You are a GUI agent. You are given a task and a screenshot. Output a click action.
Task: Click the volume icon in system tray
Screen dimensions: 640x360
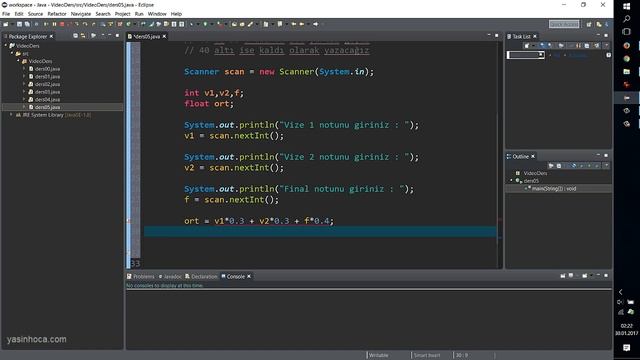(x=620, y=302)
